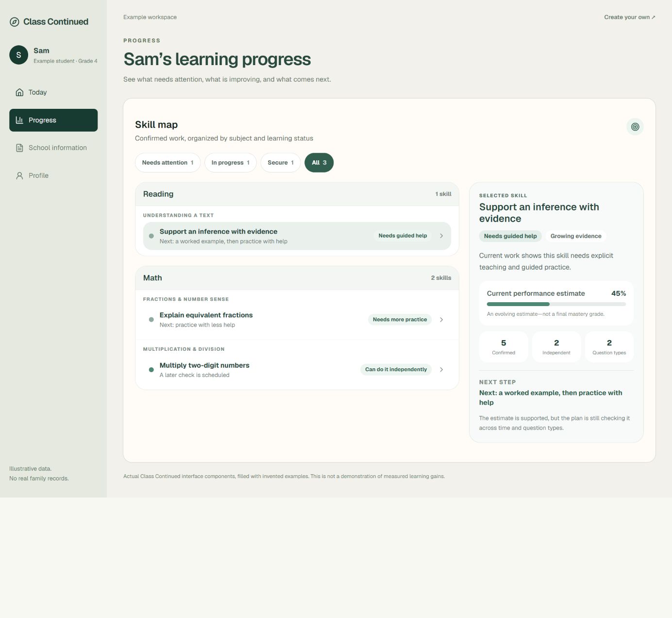
Task: Click the Reading section header
Action: (x=297, y=194)
